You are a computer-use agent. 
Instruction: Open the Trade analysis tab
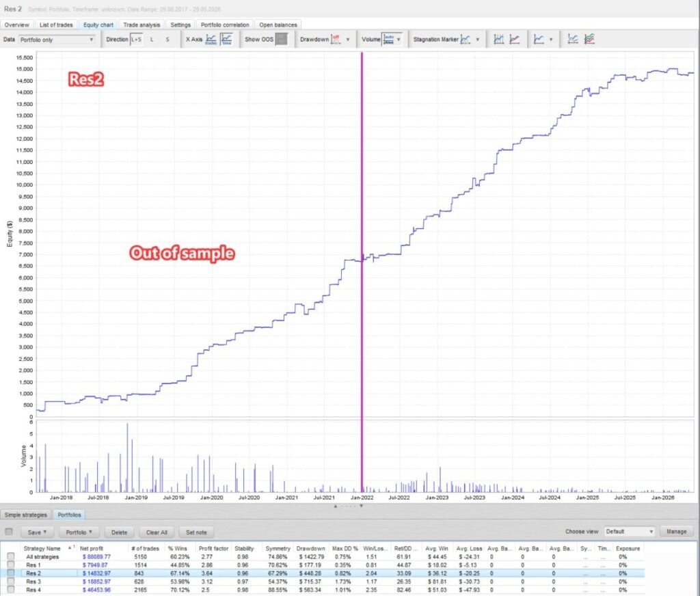(142, 25)
